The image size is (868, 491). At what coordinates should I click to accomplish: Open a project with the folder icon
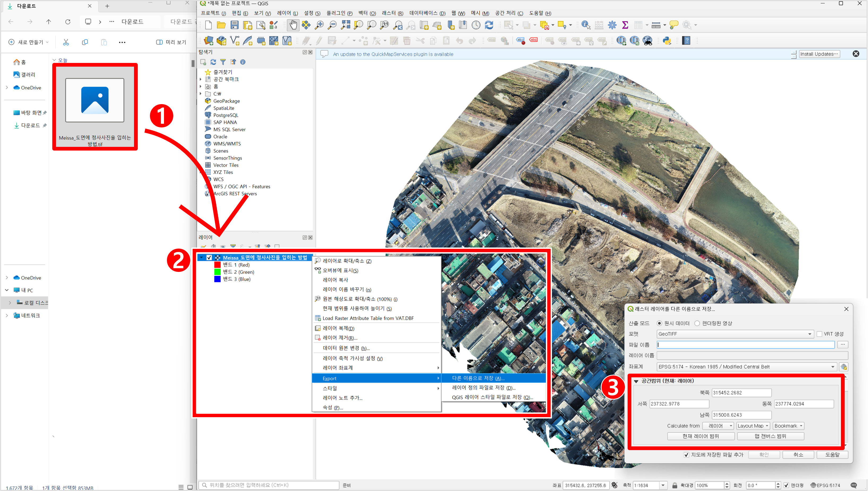[221, 25]
